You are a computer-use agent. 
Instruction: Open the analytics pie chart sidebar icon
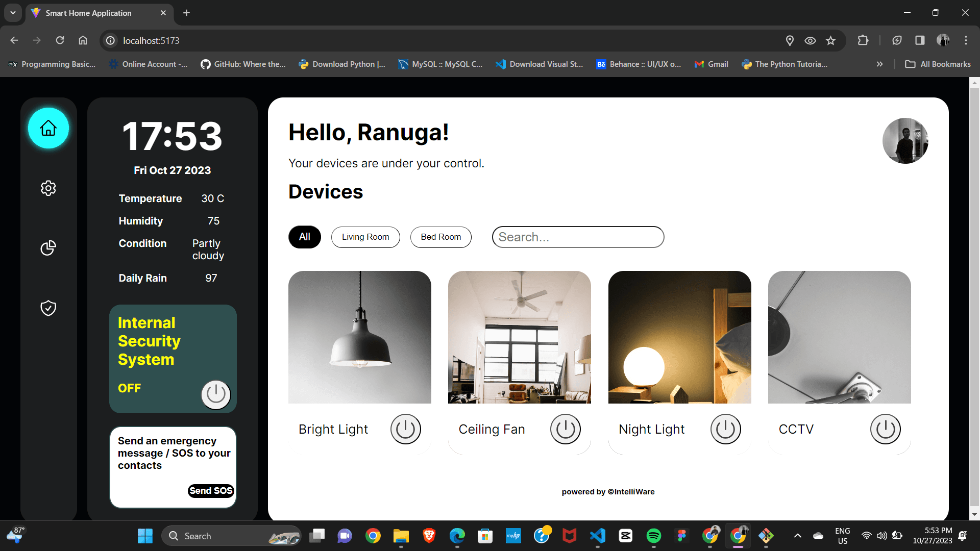coord(48,248)
